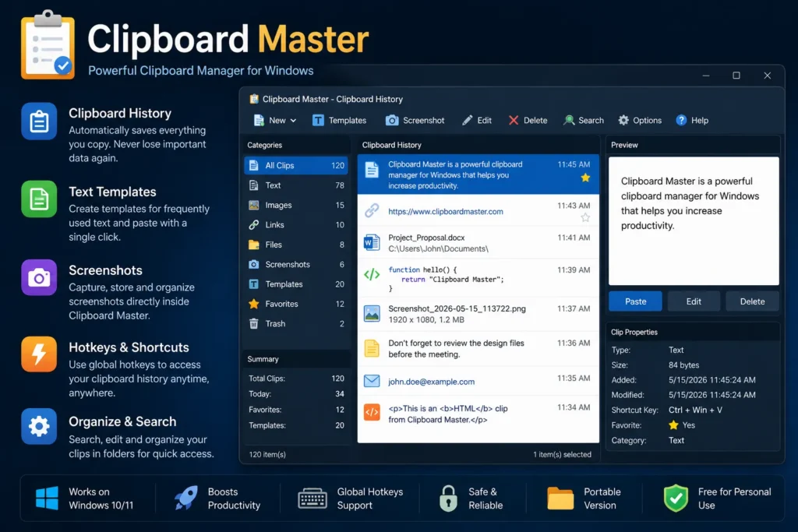Viewport: 798px width, 532px height.
Task: Select the Links chain category icon
Action: 253,225
